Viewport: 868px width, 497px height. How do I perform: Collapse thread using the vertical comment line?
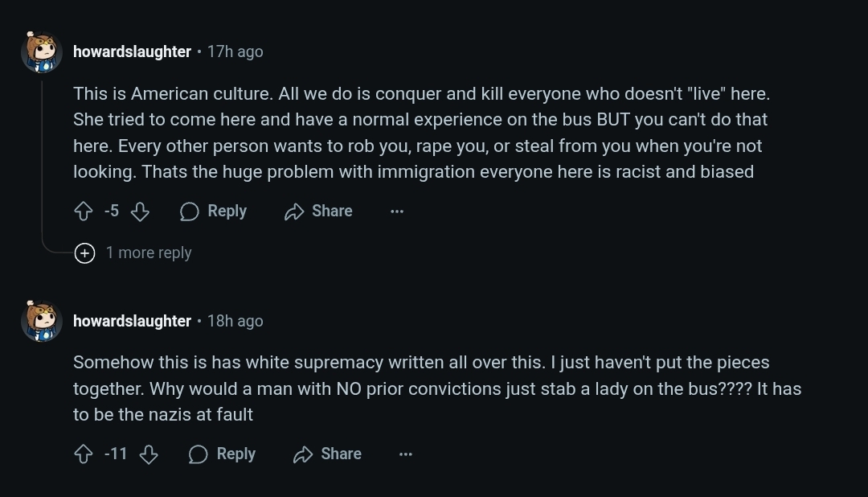point(42,161)
